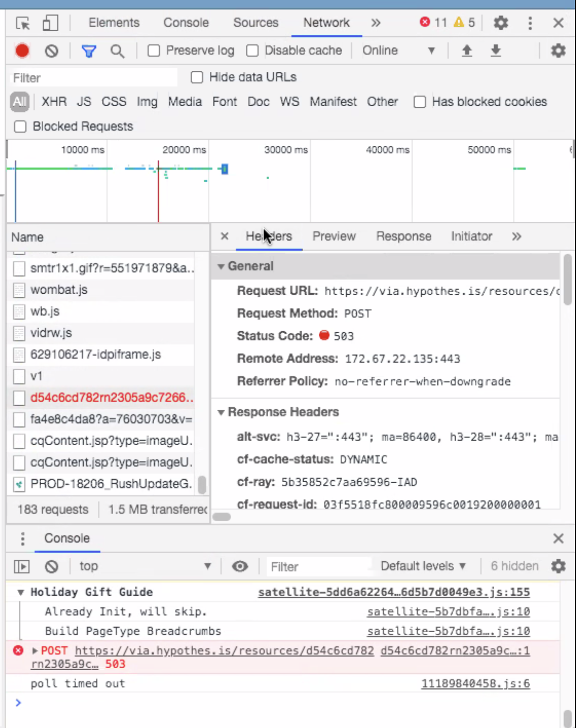
Task: Filter requests by XHR type
Action: [x=54, y=102]
